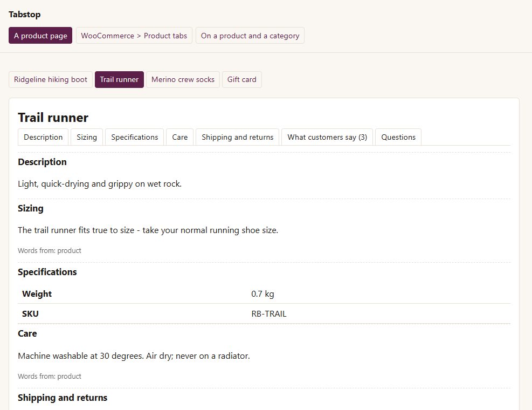Click the 'Care' section heading
The height and width of the screenshot is (410, 532).
[27, 333]
